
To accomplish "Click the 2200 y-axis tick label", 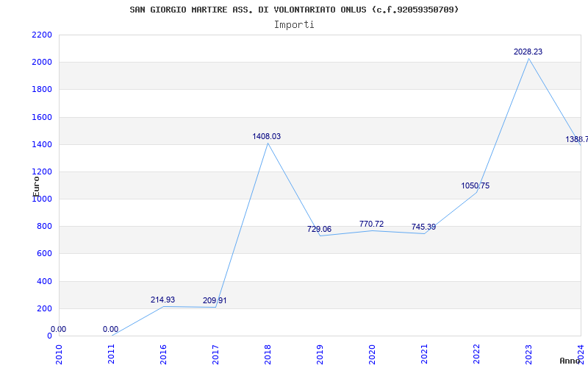I will pyautogui.click(x=42, y=35).
